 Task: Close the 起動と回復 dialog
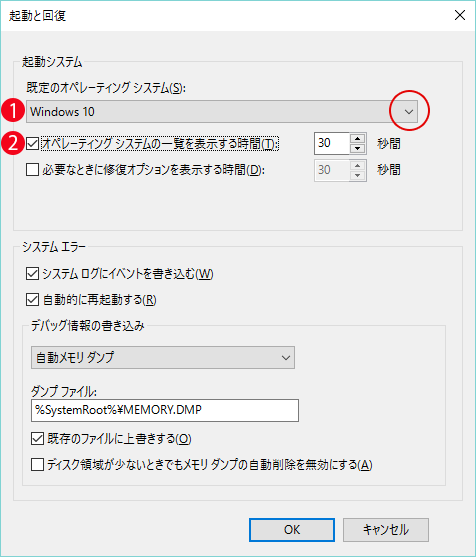[460, 15]
